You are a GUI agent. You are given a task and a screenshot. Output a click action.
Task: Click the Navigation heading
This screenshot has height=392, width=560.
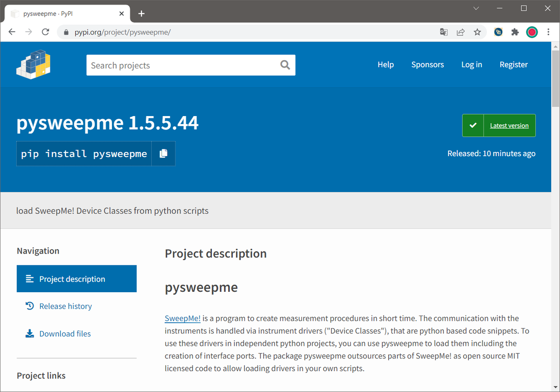tap(38, 251)
